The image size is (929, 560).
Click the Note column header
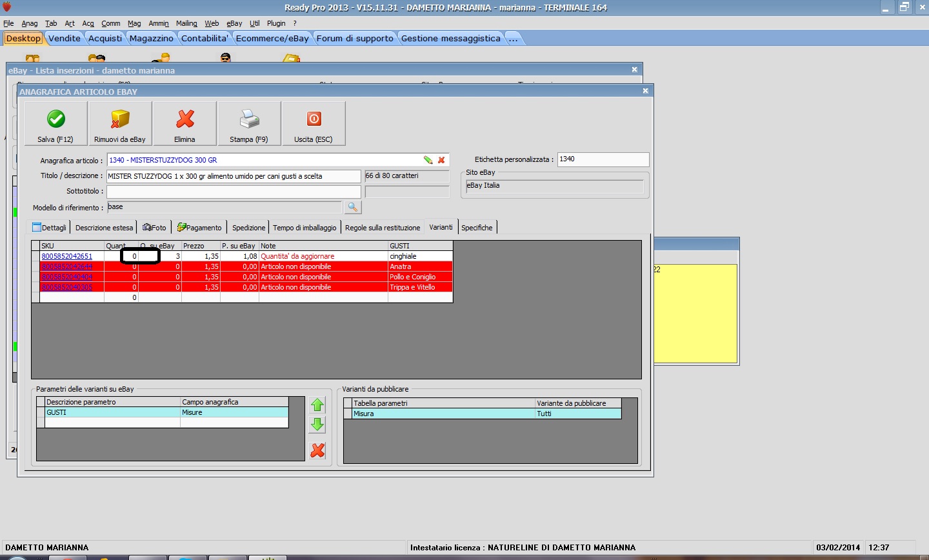coord(323,246)
